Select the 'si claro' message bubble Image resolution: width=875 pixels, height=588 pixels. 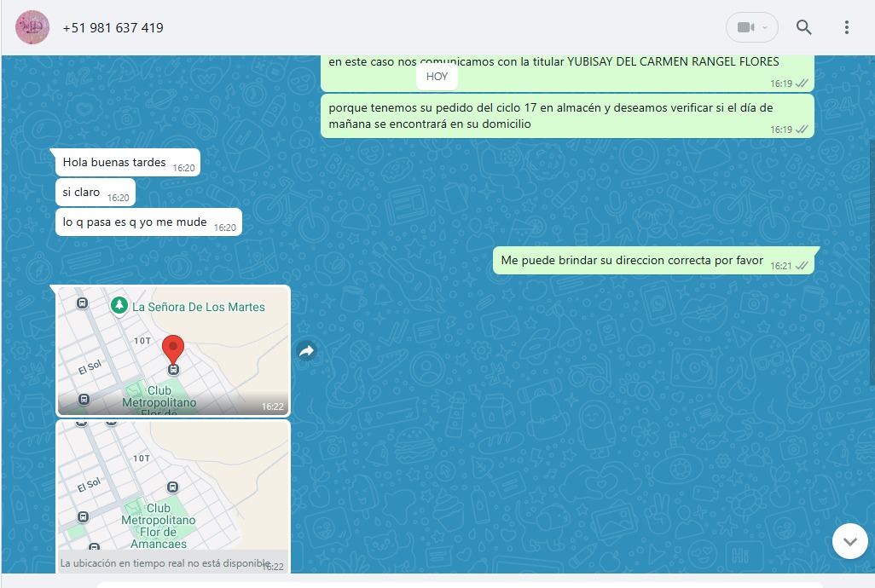point(82,193)
